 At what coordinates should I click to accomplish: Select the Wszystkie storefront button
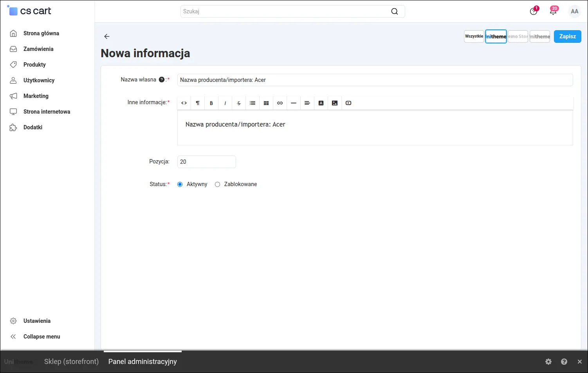coord(474,36)
